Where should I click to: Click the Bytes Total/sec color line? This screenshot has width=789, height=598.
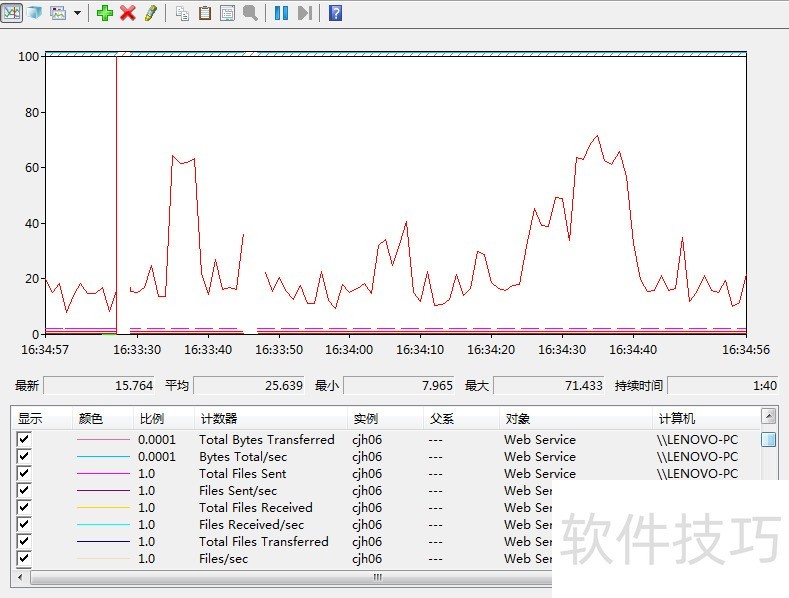point(103,457)
